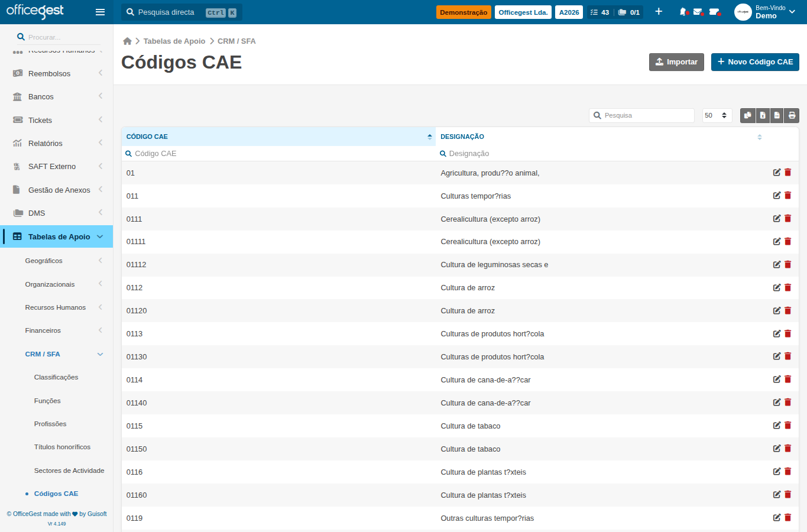
Task: Open the Bem-Vindo Demo user menu
Action: [x=766, y=12]
